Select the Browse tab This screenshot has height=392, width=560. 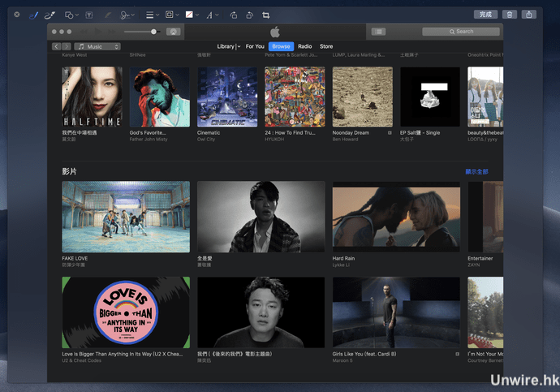coord(281,46)
